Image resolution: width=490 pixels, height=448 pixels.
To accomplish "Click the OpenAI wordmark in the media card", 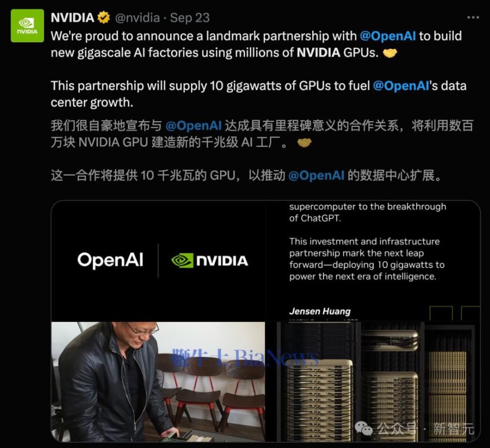I will coord(110,260).
